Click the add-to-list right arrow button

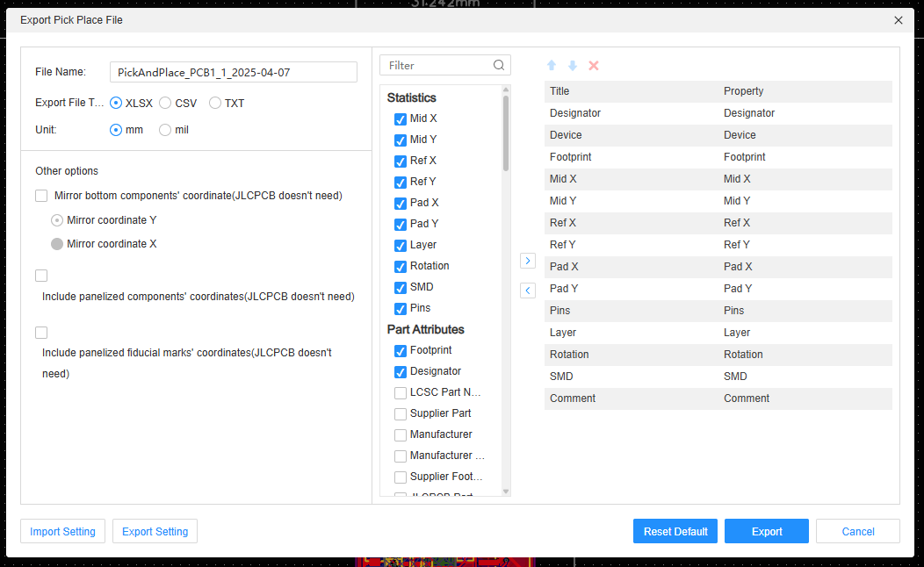(x=527, y=261)
